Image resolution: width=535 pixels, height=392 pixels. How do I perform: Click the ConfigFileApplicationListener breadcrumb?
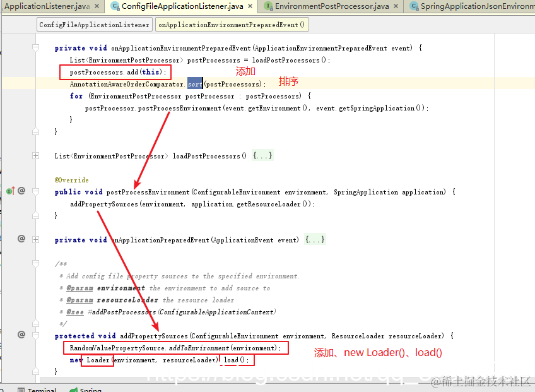click(94, 25)
